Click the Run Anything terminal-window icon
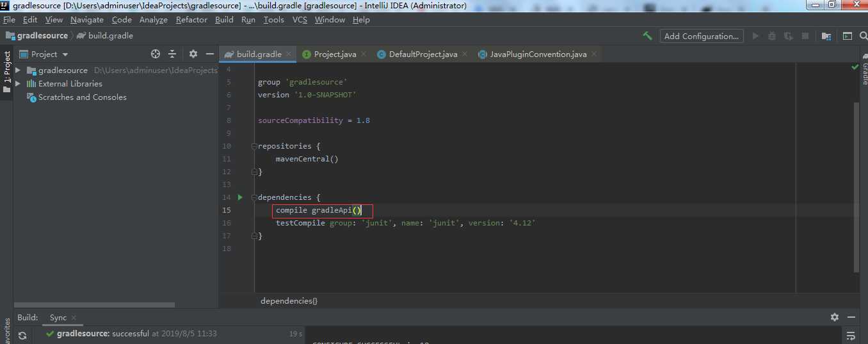This screenshot has height=344, width=868. tap(848, 36)
